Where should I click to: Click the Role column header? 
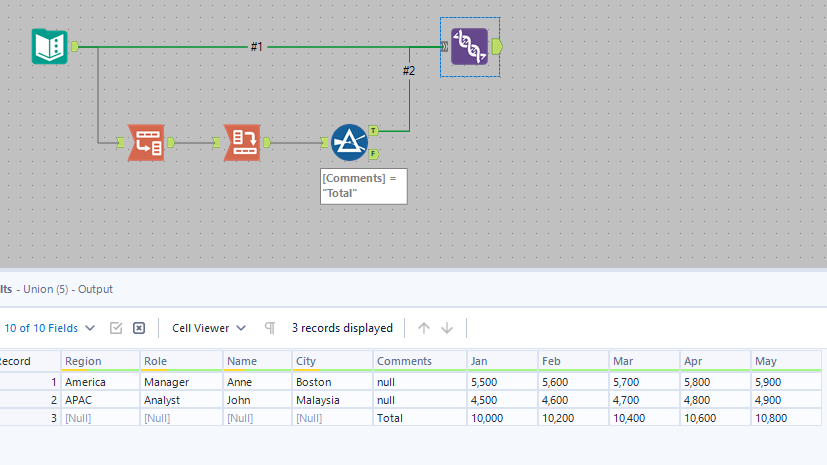(181, 361)
